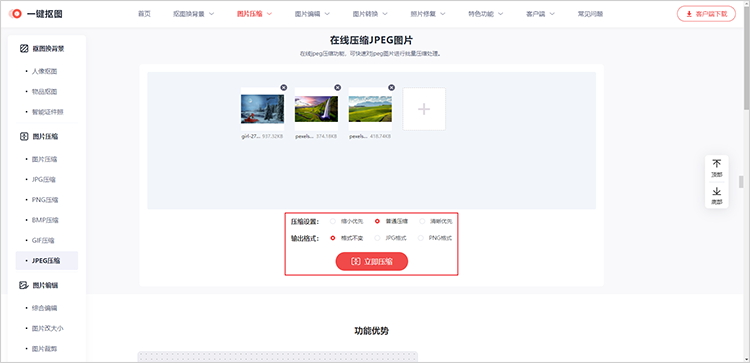Click the green field landscape thumbnail
This screenshot has width=750, height=363.
tap(370, 109)
